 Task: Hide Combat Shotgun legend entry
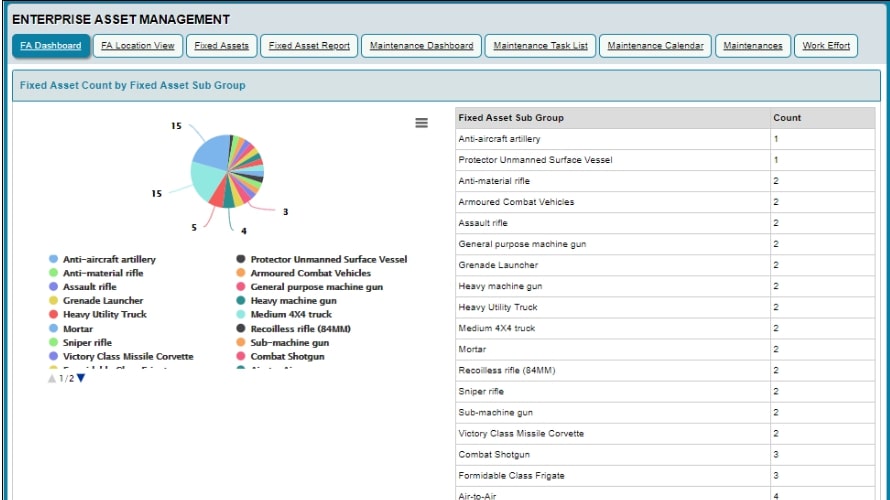point(287,356)
